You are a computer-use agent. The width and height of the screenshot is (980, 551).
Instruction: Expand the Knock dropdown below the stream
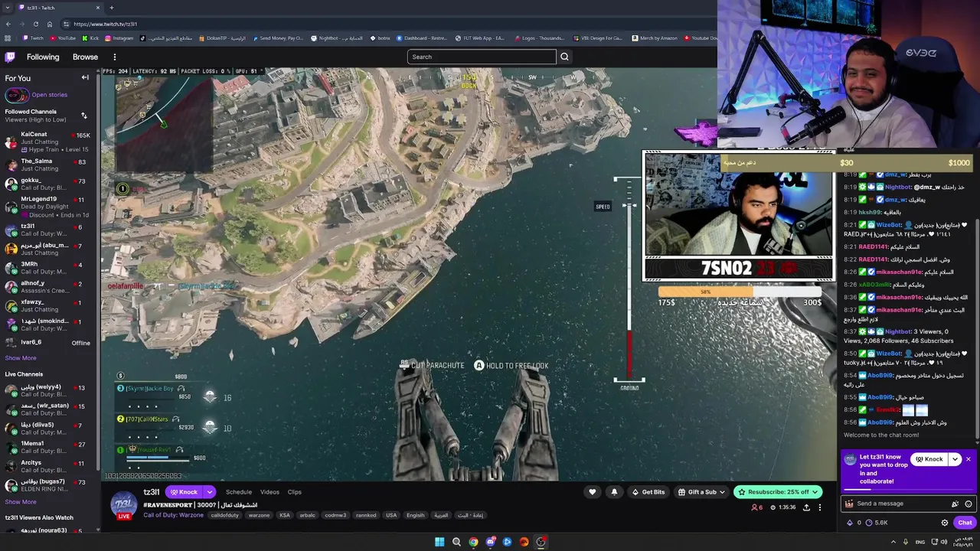point(209,492)
